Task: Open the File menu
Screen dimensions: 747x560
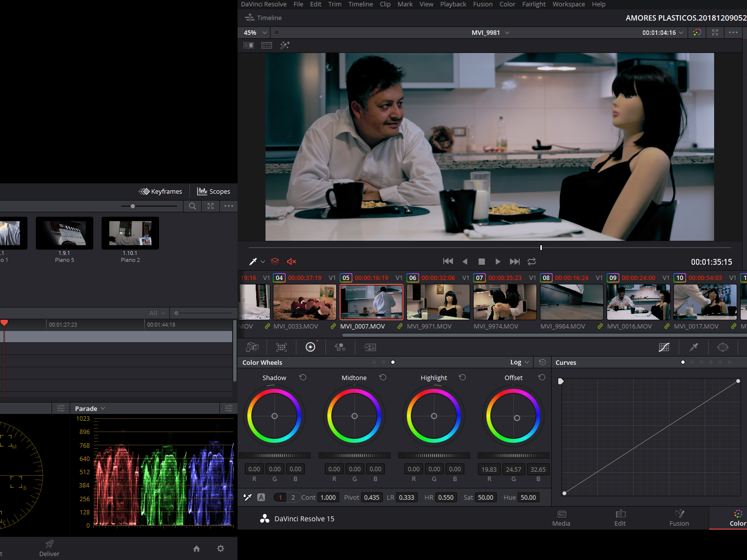Action: 298,4
